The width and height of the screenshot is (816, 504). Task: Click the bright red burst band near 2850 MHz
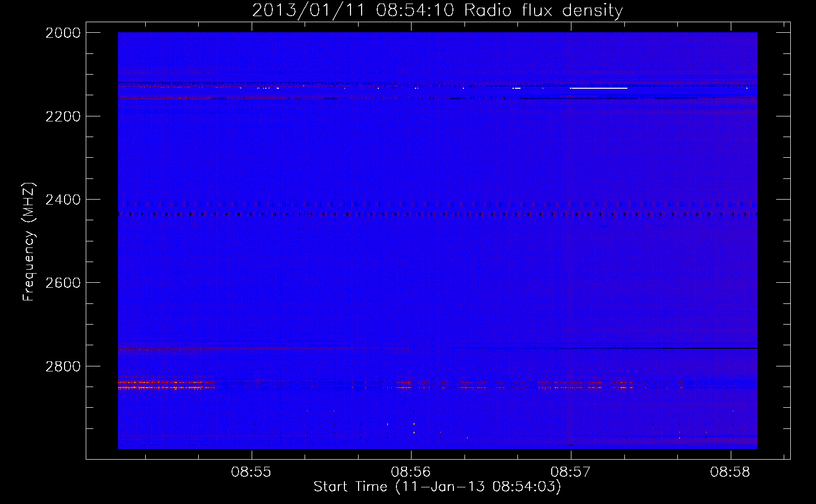pyautogui.click(x=166, y=385)
